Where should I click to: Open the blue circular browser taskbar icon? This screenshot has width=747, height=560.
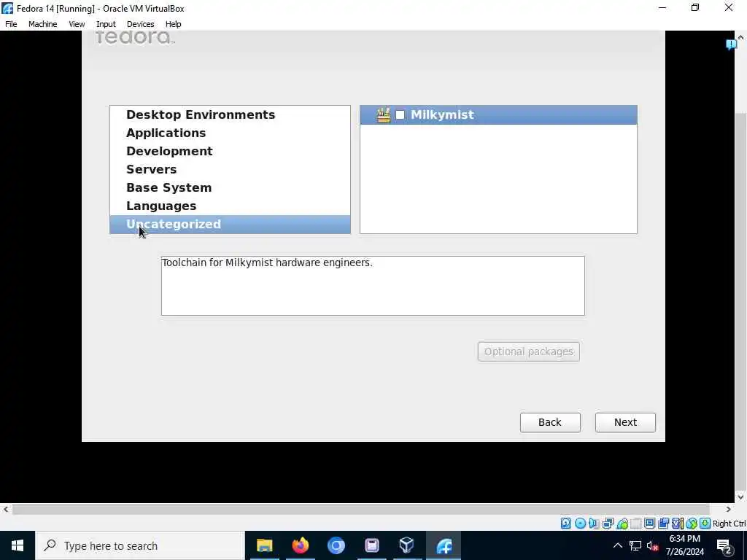point(336,545)
